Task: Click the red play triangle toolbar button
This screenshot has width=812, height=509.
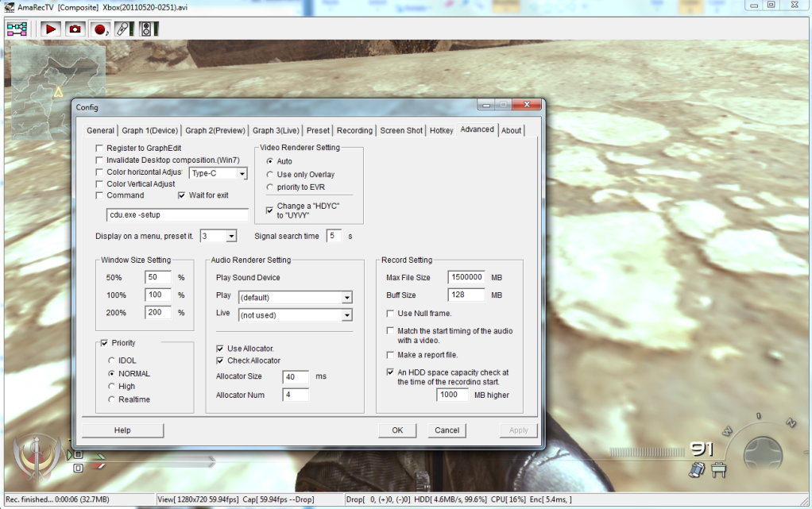Action: pos(51,29)
